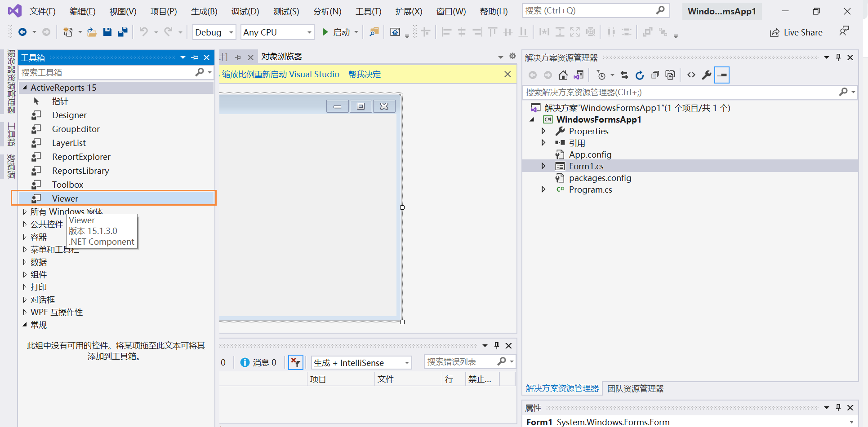Expand the Containers (容器) toolbox group
Image resolution: width=868 pixels, height=427 pixels.
click(x=25, y=237)
